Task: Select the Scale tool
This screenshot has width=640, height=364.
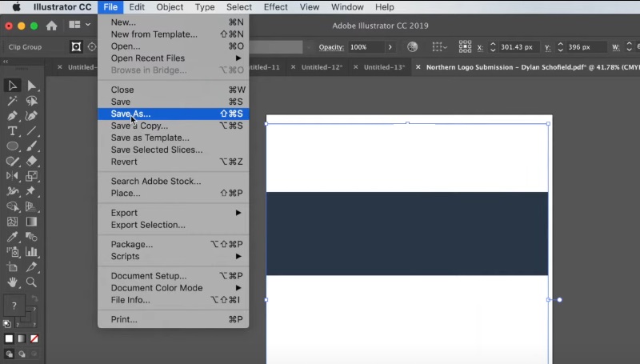Action: [31, 176]
